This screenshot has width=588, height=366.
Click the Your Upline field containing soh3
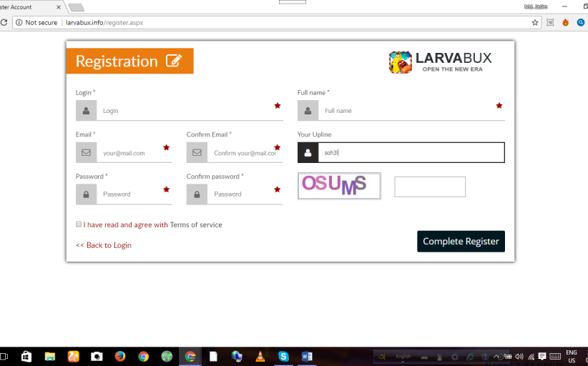coord(411,152)
